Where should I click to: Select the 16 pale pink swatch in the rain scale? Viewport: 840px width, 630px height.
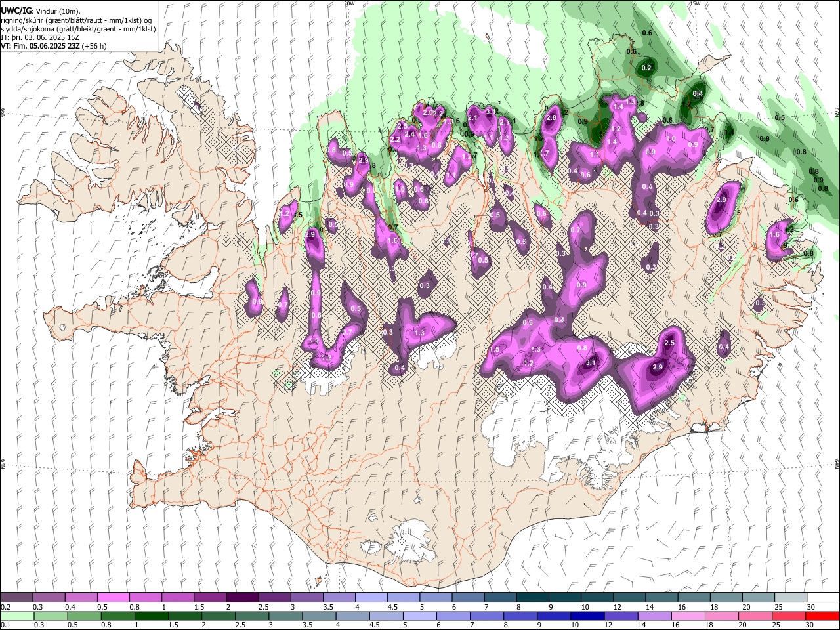pos(688,616)
